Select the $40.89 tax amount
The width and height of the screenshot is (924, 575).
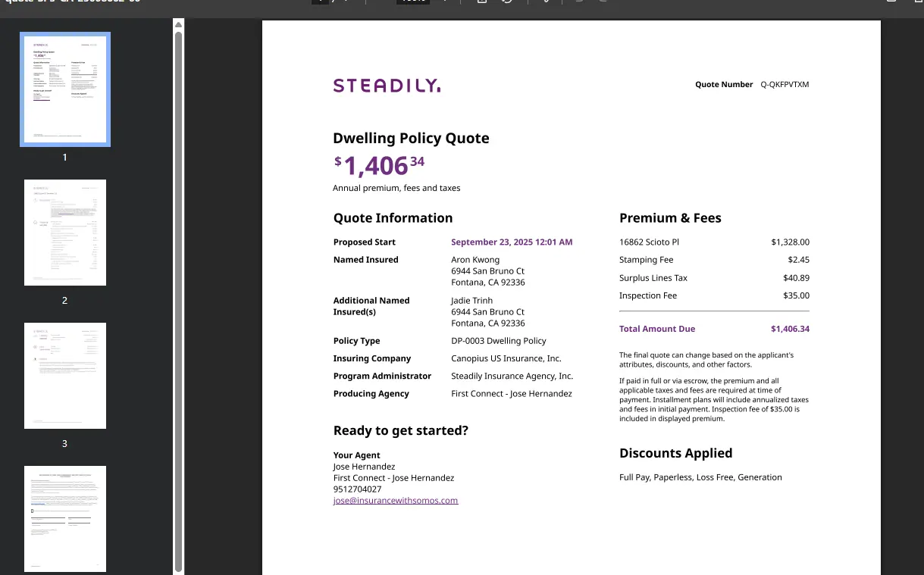coord(796,278)
